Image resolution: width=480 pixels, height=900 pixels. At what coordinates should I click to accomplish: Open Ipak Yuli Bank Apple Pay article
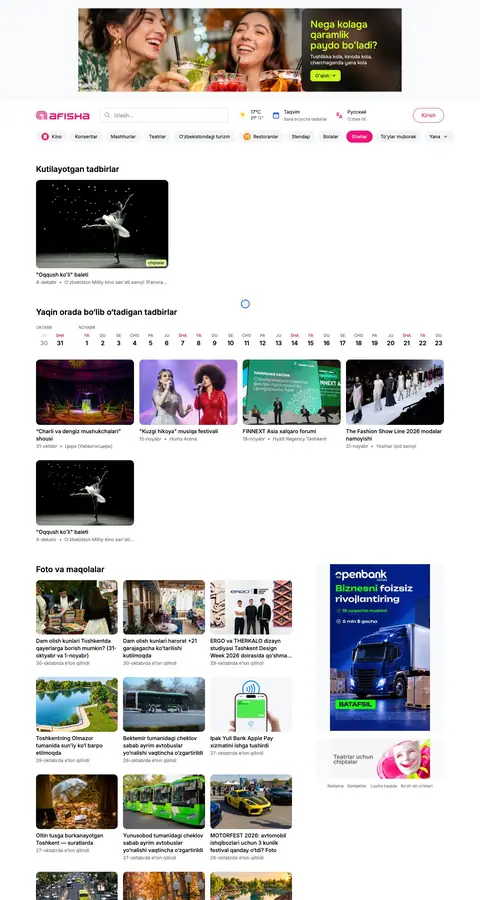(x=251, y=704)
